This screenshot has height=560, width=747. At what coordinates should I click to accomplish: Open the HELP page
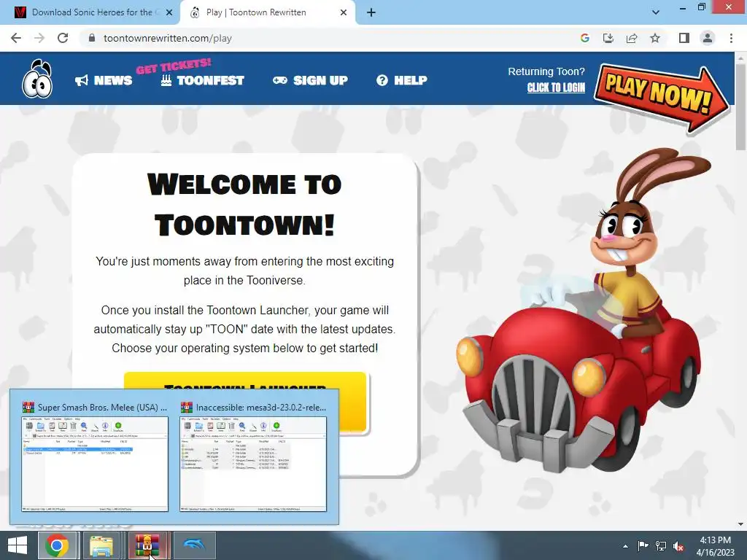402,80
